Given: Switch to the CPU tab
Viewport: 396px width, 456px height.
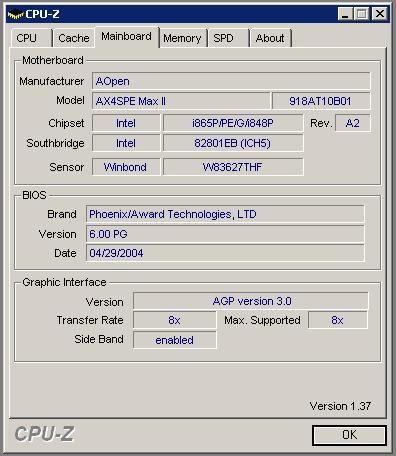Looking at the screenshot, I should 31,38.
